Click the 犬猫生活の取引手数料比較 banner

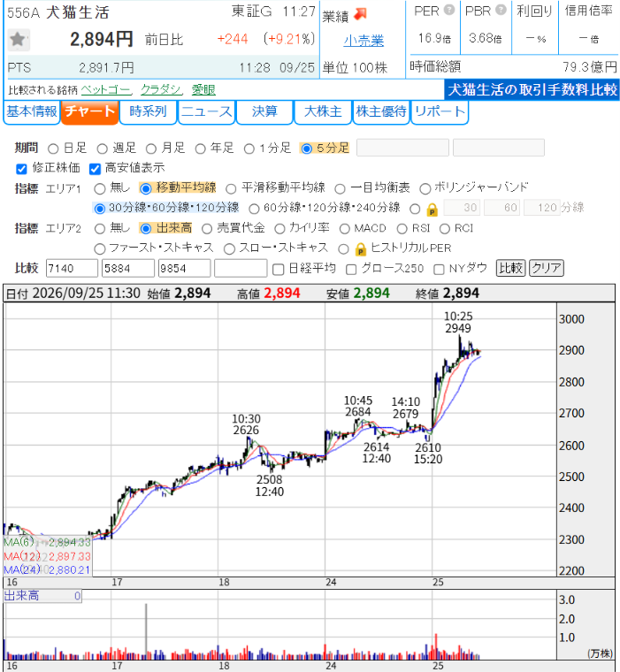(x=532, y=90)
